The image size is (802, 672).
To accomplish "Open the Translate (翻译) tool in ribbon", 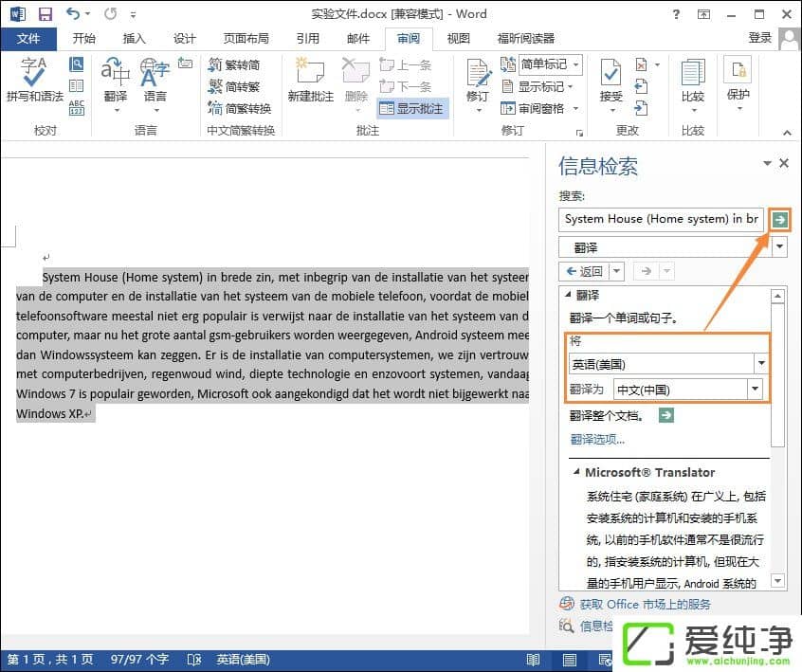I will tap(116, 81).
